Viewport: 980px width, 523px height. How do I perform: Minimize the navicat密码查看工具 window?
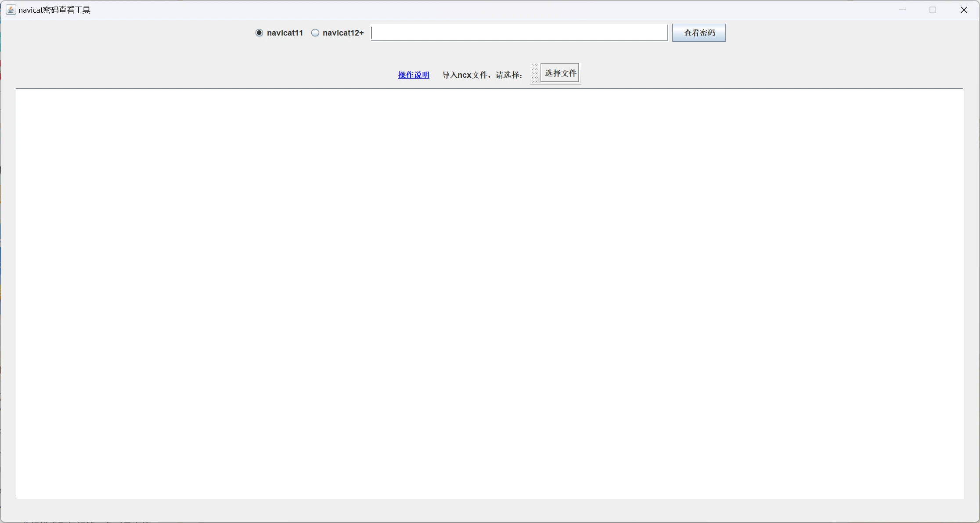[902, 10]
